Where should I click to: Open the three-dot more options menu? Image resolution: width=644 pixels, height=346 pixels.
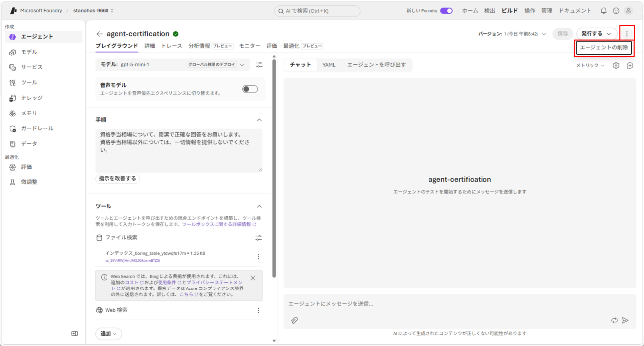click(x=627, y=33)
